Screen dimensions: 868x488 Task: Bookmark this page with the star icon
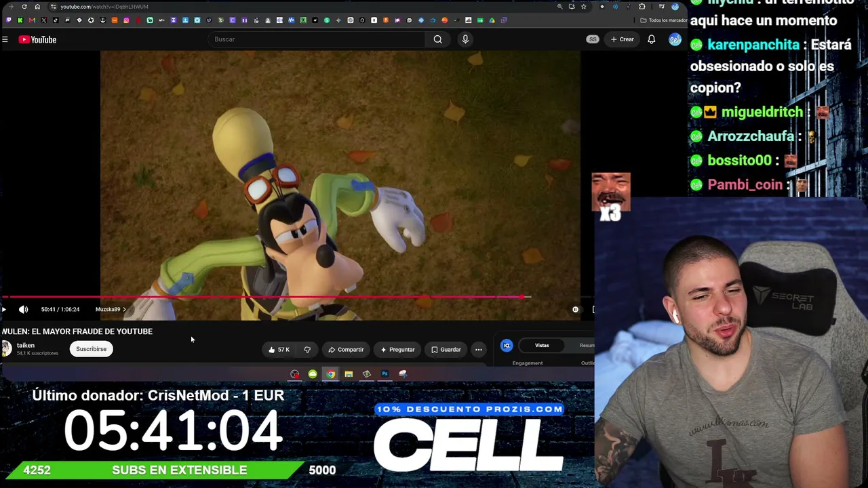[583, 7]
